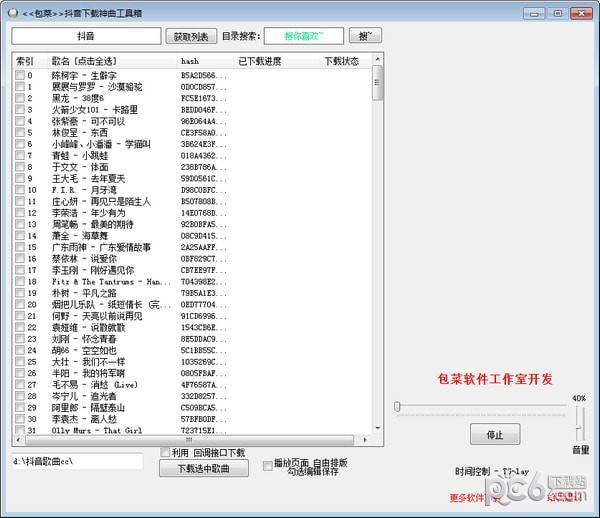Click the scroll-up arrow of the song list
This screenshot has height=518, width=600.
coord(378,59)
